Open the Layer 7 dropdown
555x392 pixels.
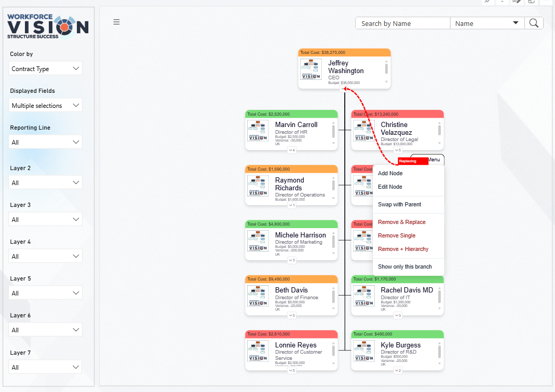[45, 367]
